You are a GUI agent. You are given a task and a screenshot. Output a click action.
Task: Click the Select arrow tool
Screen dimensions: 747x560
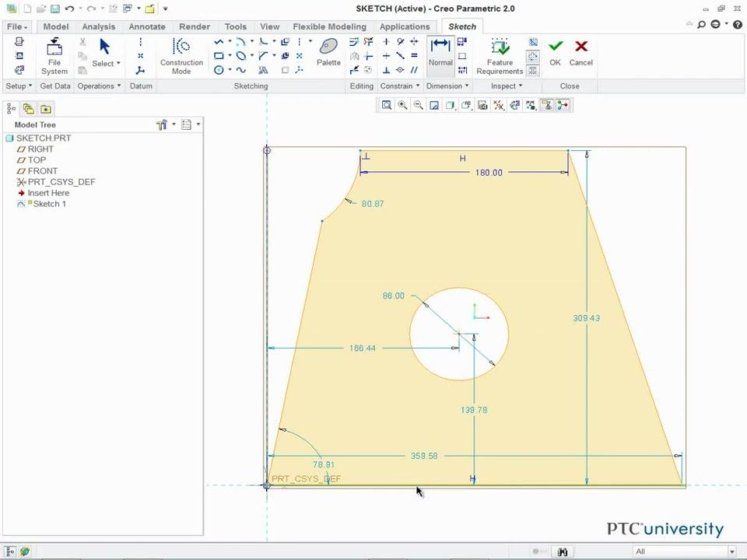pyautogui.click(x=104, y=47)
